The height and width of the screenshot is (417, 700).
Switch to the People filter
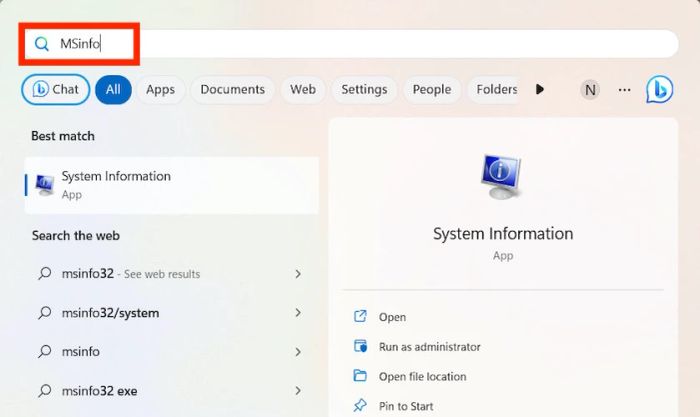[x=432, y=89]
